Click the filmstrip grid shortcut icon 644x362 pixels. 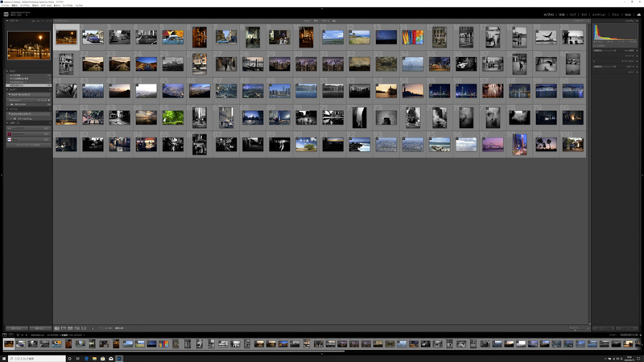pos(18,335)
